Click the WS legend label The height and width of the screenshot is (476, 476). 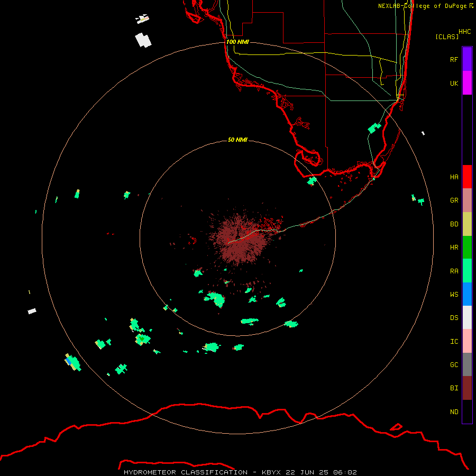pos(454,294)
